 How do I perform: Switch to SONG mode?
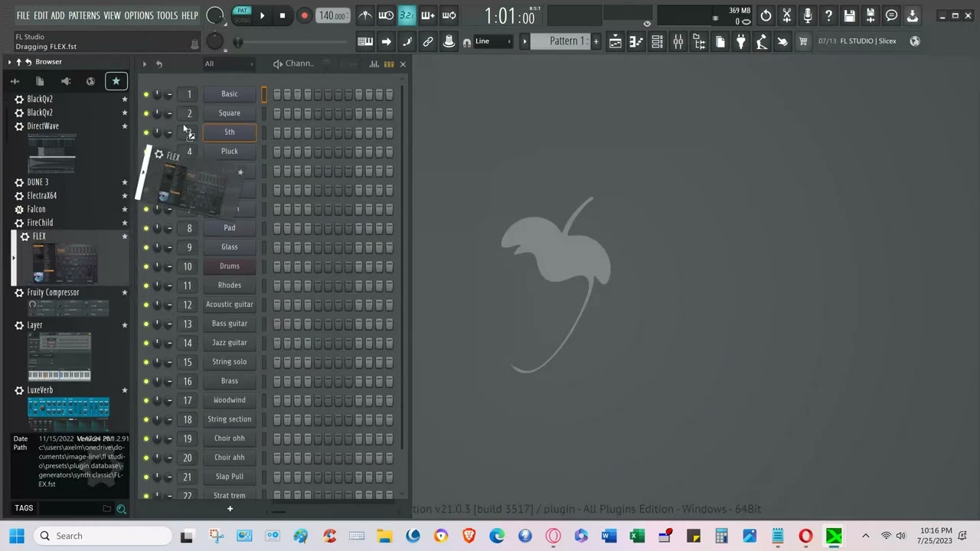pyautogui.click(x=242, y=20)
